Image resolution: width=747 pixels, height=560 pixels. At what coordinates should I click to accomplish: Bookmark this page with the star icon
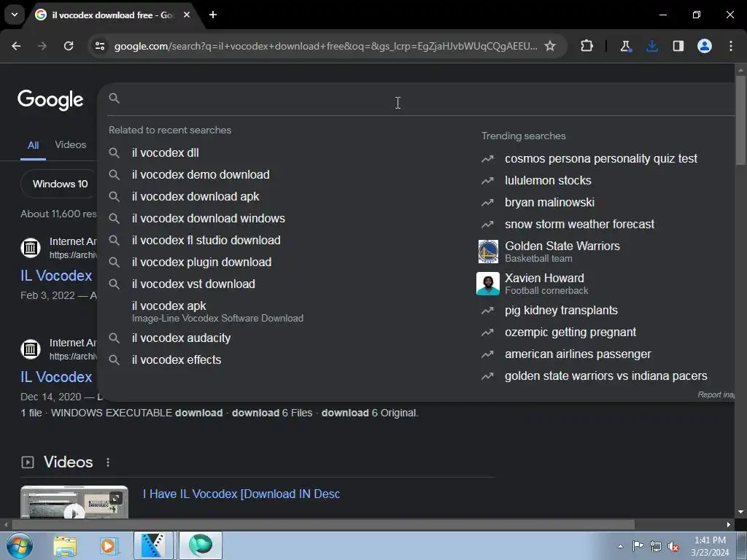pos(550,46)
